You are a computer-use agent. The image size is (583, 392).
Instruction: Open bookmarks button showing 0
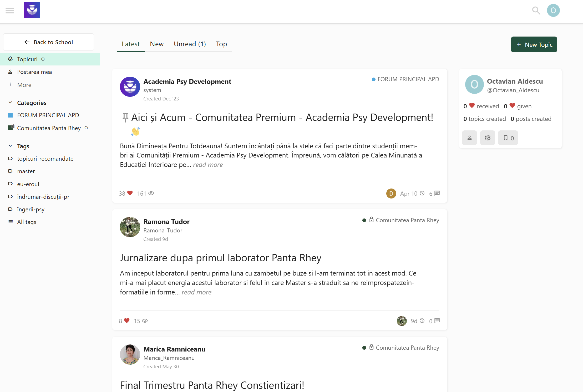point(508,138)
